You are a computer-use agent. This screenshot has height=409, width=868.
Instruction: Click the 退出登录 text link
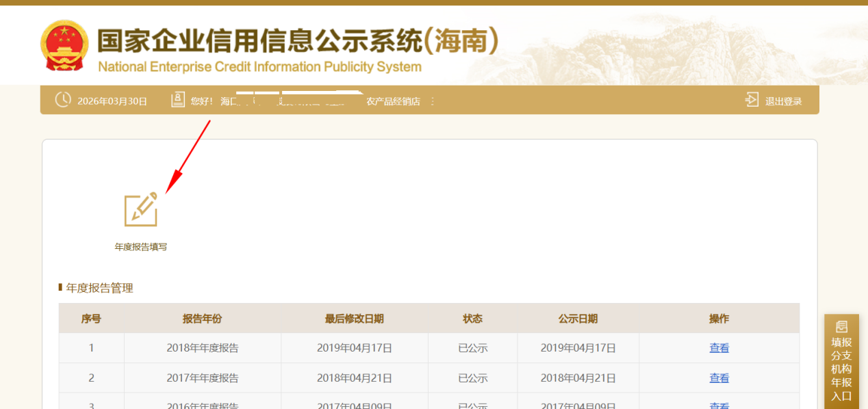[x=783, y=101]
